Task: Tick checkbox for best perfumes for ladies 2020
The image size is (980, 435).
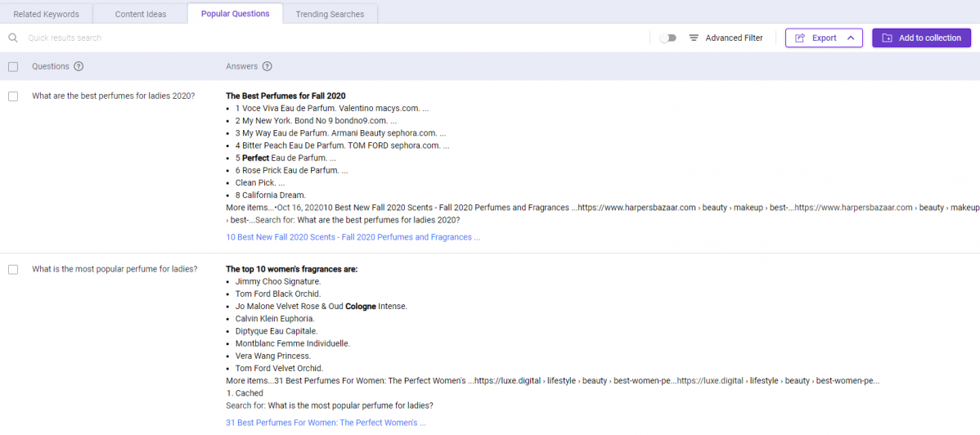Action: pos(13,96)
